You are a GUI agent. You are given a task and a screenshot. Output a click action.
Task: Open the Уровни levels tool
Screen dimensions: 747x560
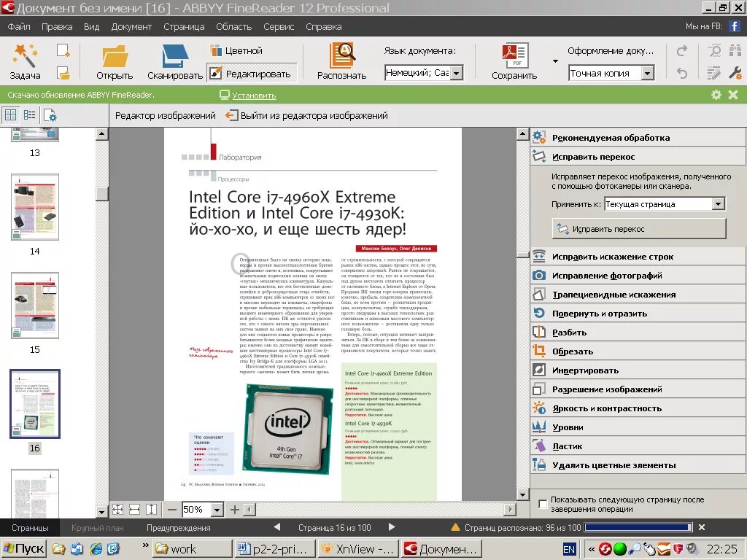[x=638, y=427]
